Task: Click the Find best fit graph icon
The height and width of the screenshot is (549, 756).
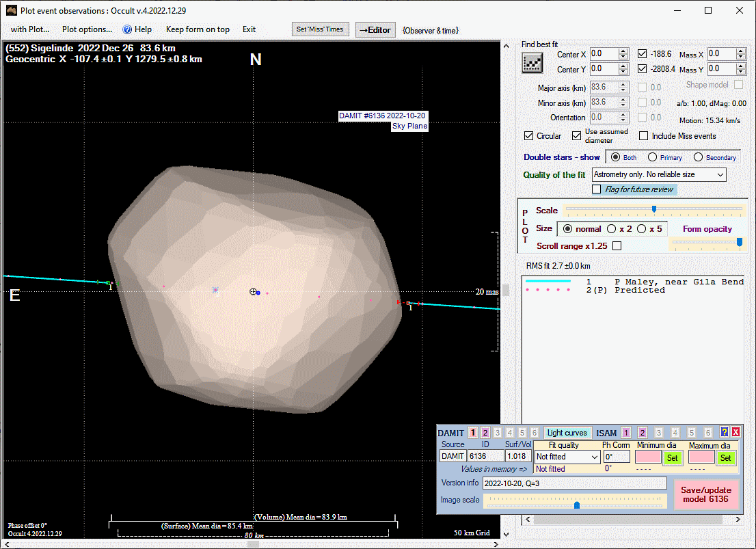Action: coord(532,64)
